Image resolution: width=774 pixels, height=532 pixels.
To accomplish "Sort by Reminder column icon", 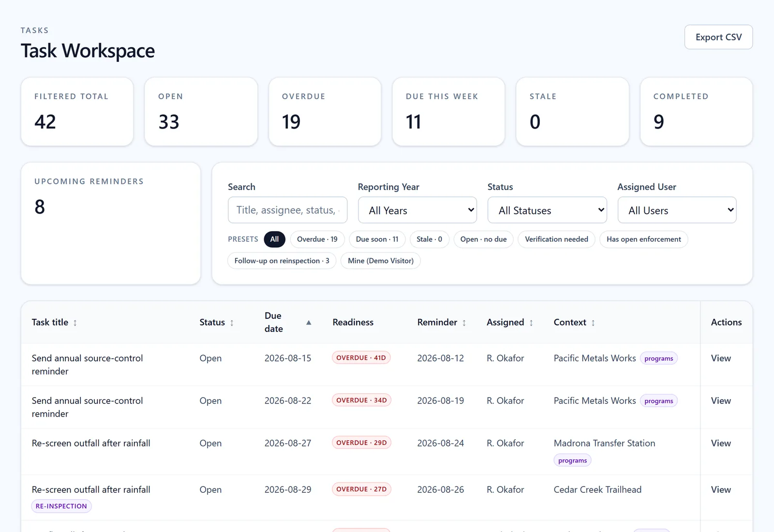I will click(464, 323).
